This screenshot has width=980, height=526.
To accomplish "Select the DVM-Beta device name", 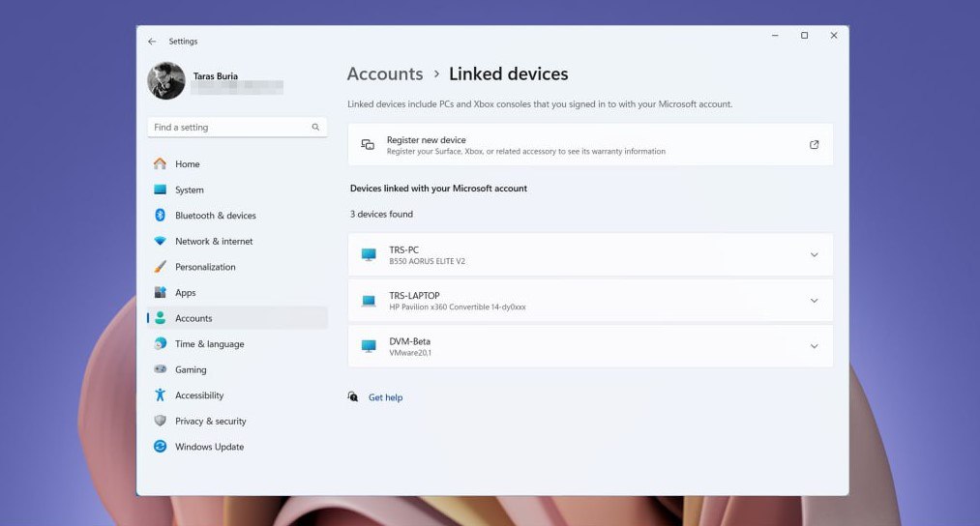I will [x=409, y=341].
